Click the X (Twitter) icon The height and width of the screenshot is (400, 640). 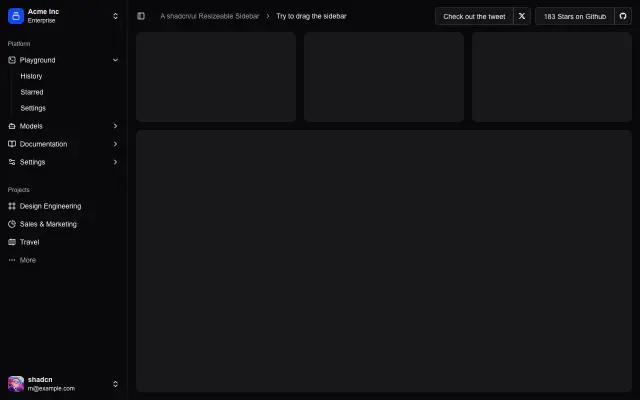pyautogui.click(x=522, y=16)
